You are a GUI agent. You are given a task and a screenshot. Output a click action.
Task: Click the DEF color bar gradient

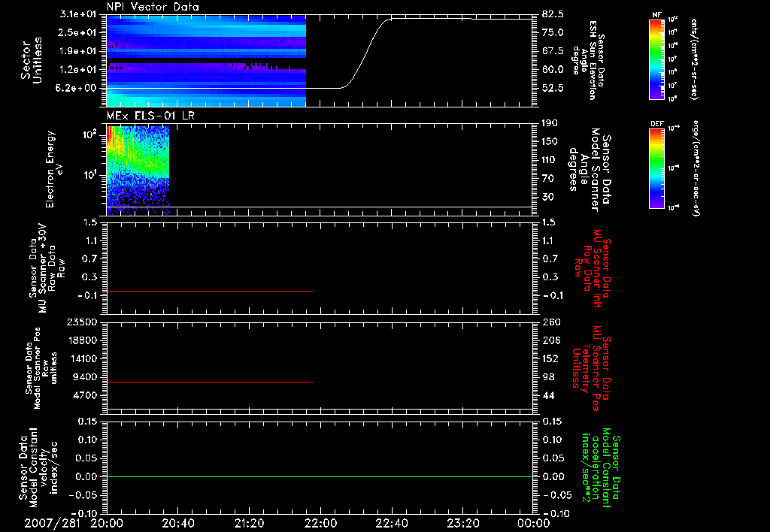(657, 168)
